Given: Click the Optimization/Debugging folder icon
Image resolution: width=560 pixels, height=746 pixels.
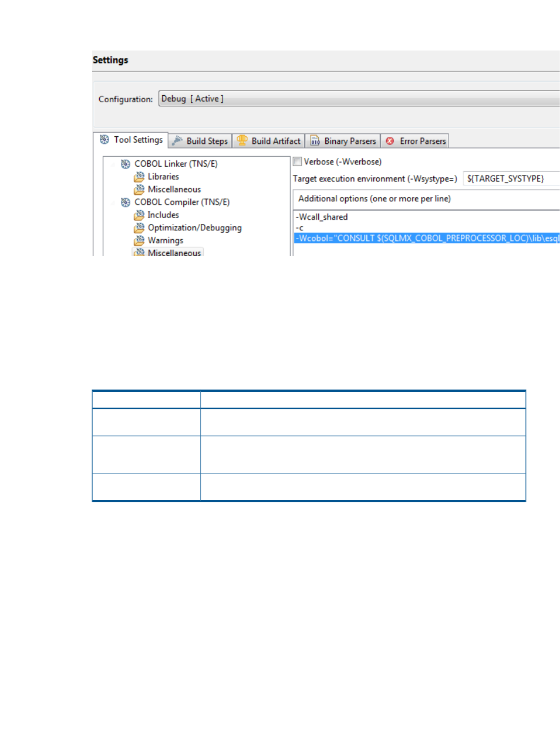Looking at the screenshot, I should coord(139,227).
